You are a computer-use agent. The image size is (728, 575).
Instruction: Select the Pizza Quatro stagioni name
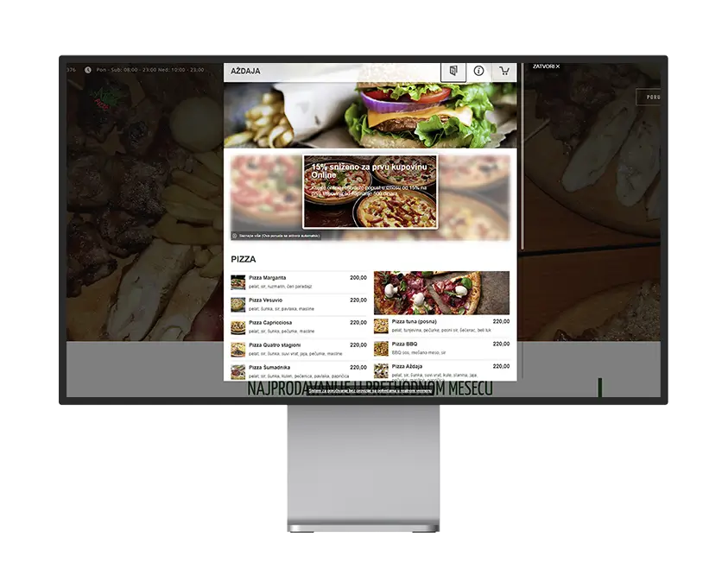point(275,345)
